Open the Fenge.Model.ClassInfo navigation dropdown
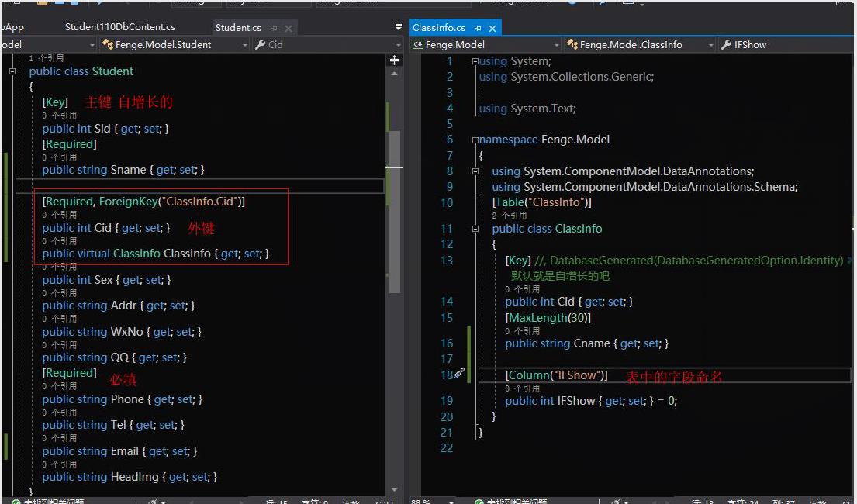857x504 pixels. click(710, 44)
